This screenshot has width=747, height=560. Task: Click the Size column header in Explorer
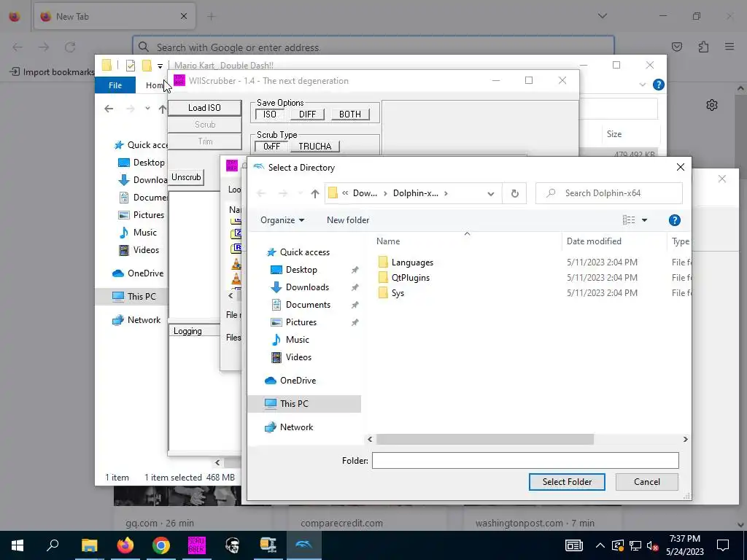[614, 134]
